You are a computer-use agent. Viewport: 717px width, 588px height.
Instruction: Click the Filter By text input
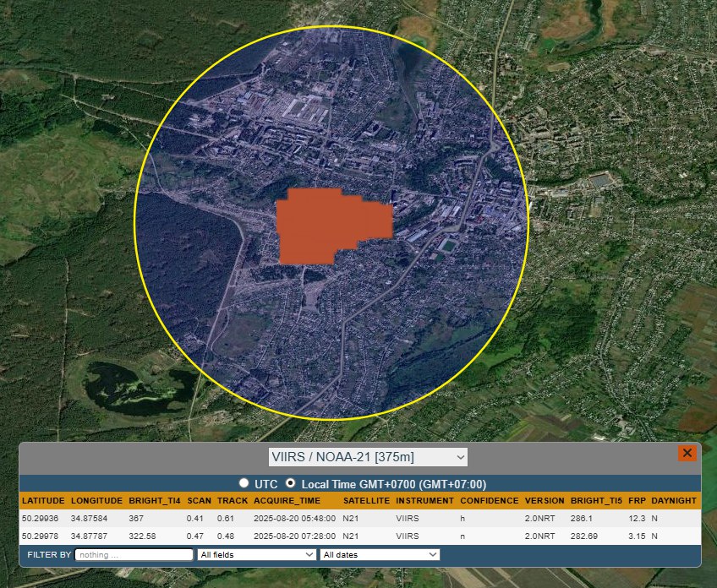click(134, 554)
